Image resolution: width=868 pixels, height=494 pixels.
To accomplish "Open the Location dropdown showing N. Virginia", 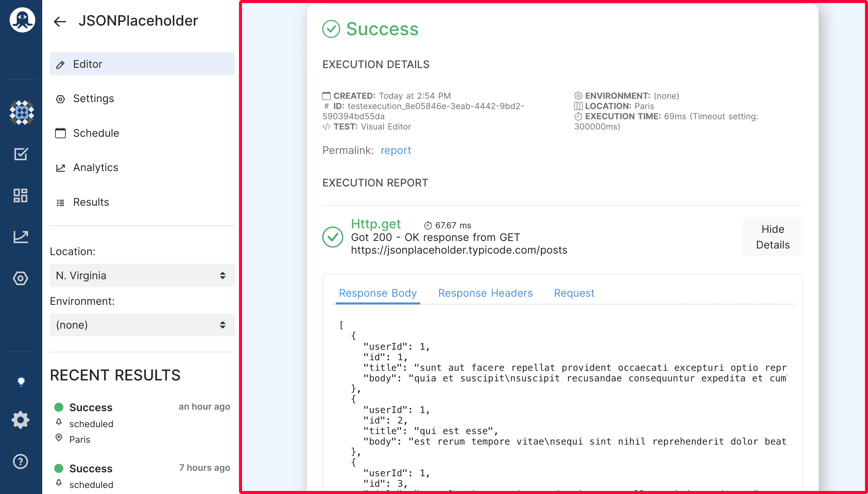I will tap(142, 275).
